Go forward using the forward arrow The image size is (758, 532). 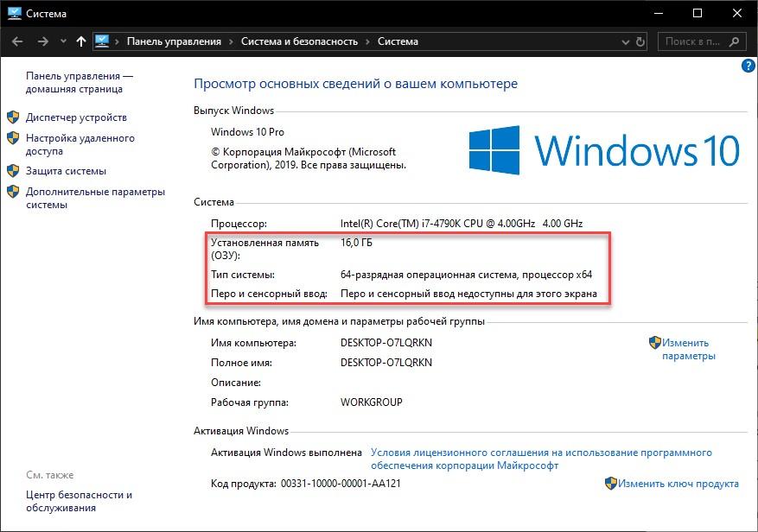[43, 41]
